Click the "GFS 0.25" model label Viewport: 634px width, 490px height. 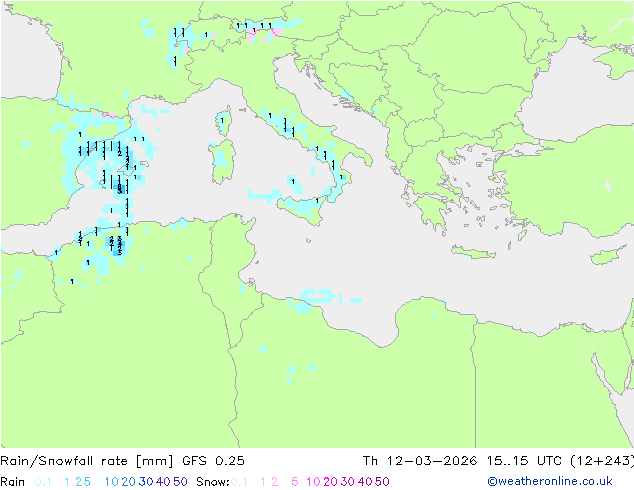pos(213,460)
